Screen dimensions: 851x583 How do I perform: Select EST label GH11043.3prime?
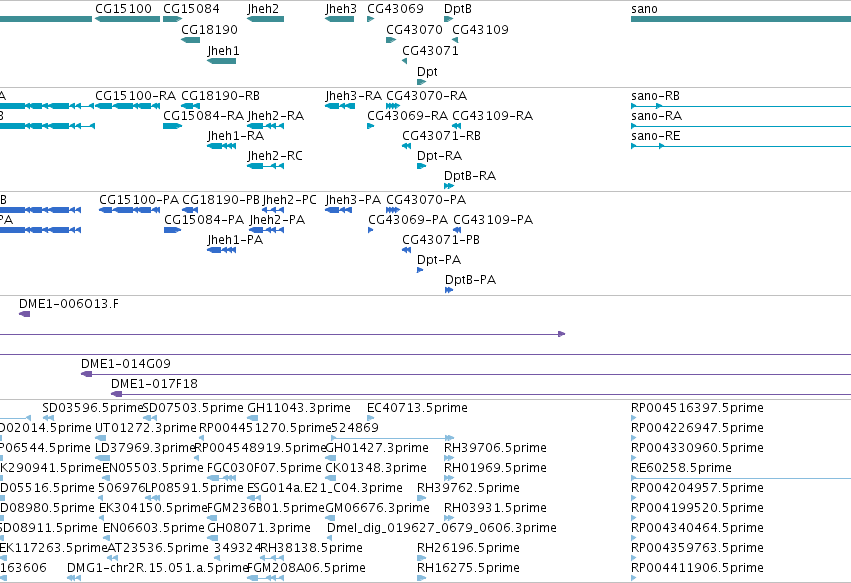coord(299,408)
